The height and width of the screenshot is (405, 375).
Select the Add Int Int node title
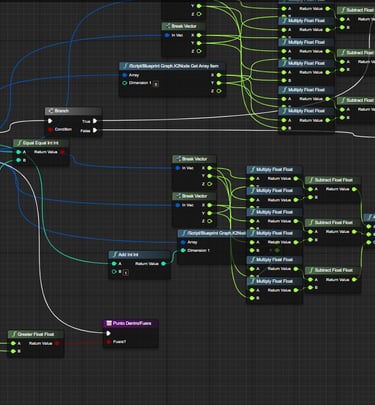(128, 255)
